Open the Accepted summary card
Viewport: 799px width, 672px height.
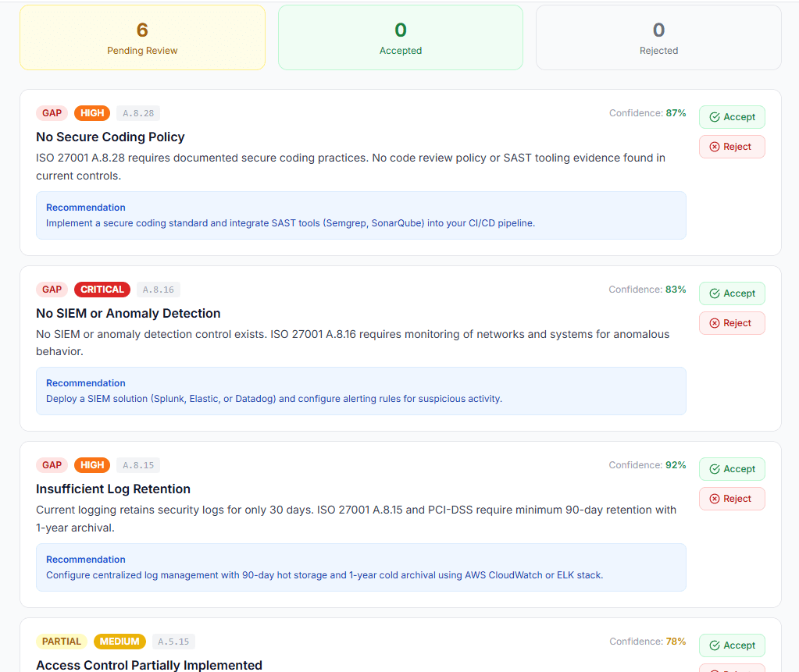401,37
